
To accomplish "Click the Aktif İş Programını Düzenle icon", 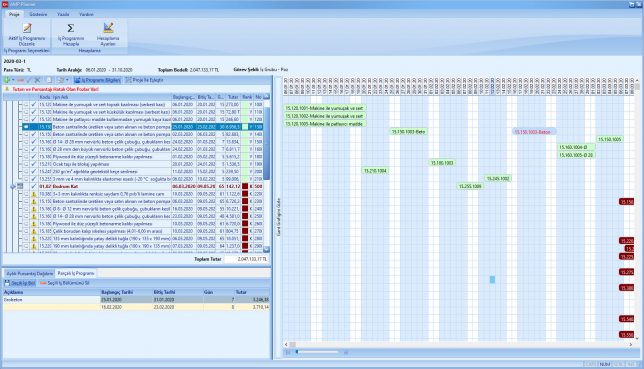I will coord(27,28).
